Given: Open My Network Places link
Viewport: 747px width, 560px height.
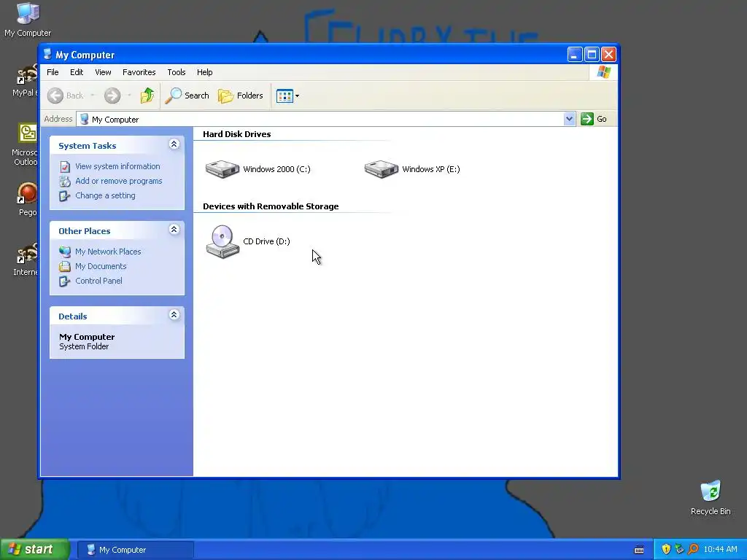Looking at the screenshot, I should tap(108, 252).
